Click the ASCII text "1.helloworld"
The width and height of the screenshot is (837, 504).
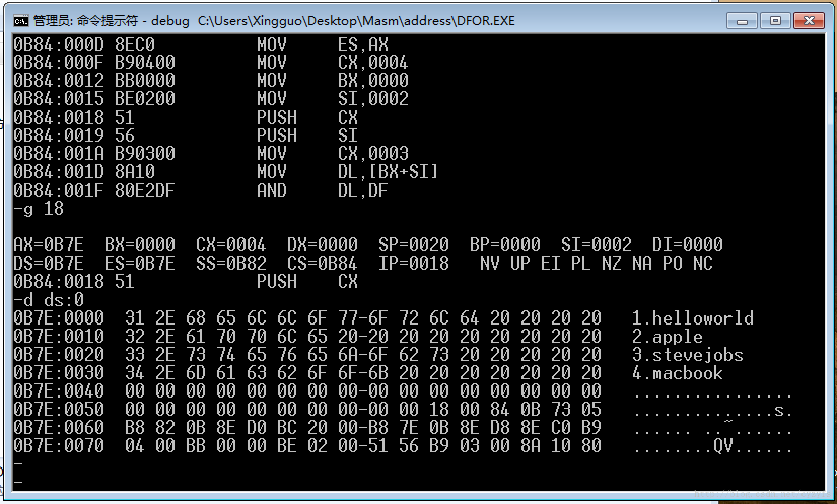[x=693, y=318]
